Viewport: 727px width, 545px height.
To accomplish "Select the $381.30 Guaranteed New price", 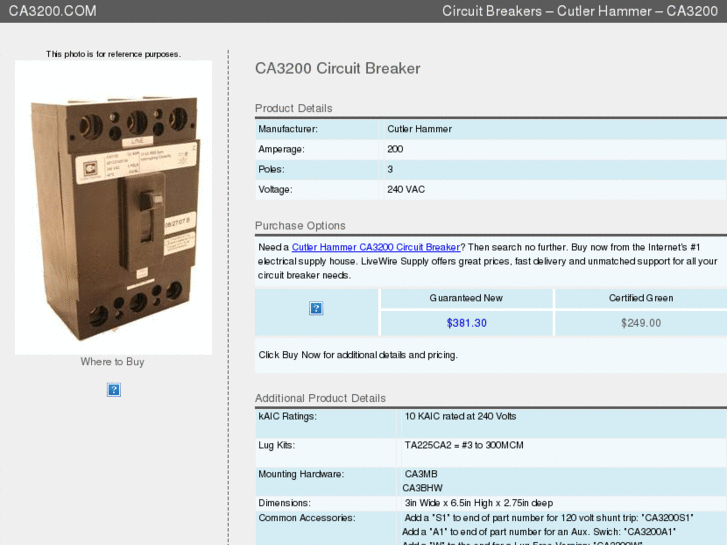I will click(466, 323).
